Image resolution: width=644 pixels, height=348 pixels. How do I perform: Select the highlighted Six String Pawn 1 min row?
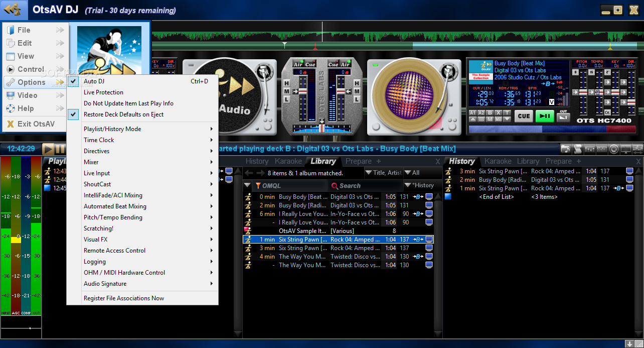coord(339,240)
